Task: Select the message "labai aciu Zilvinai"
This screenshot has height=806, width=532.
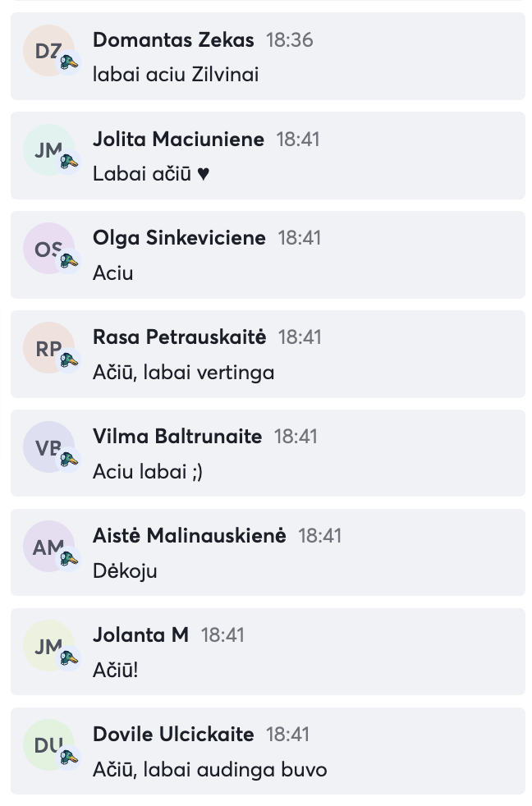Action: [176, 75]
